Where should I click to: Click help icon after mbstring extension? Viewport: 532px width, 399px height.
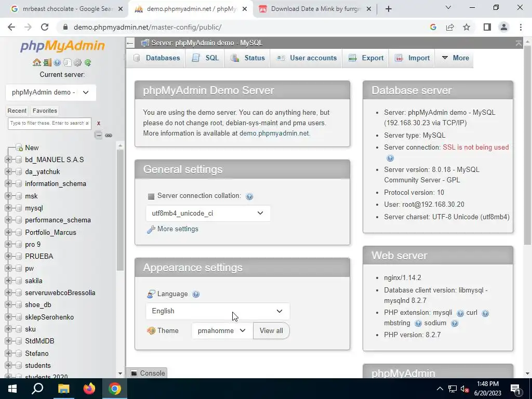tap(418, 323)
